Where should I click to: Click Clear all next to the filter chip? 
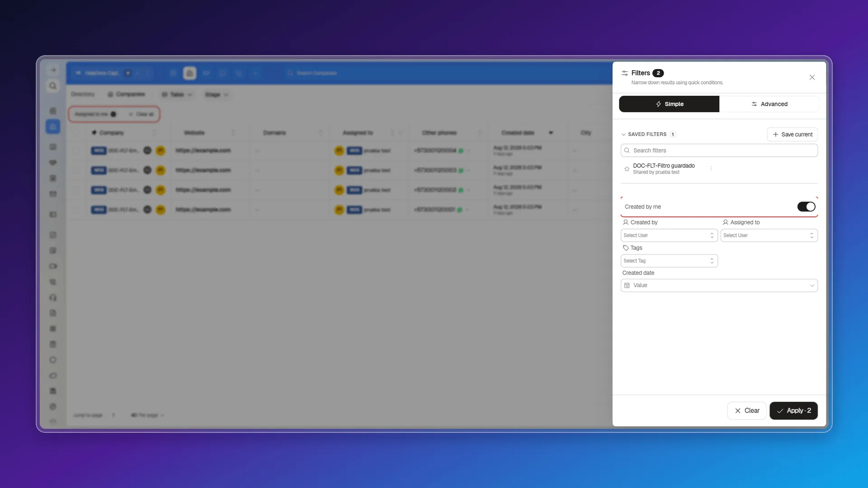click(x=142, y=114)
